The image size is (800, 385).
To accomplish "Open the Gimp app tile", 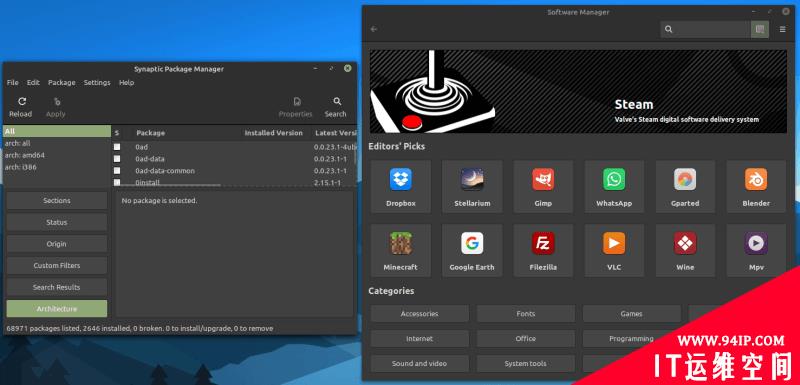I will click(543, 186).
